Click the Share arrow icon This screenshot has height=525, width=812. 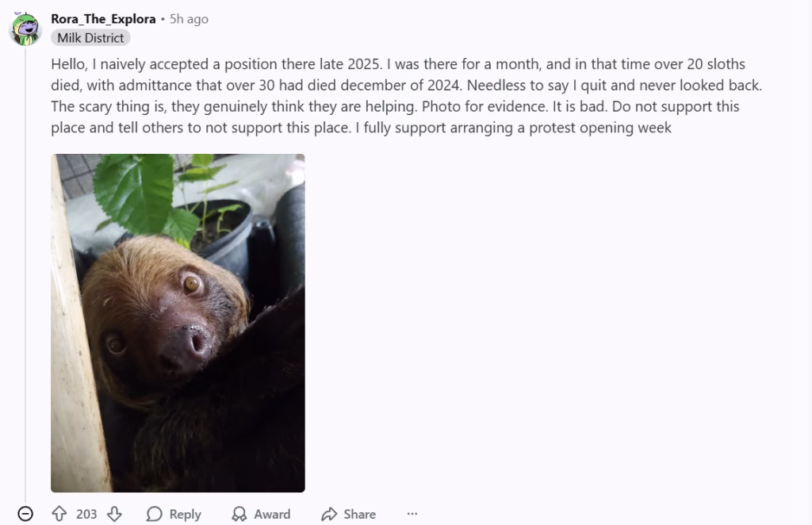(329, 514)
